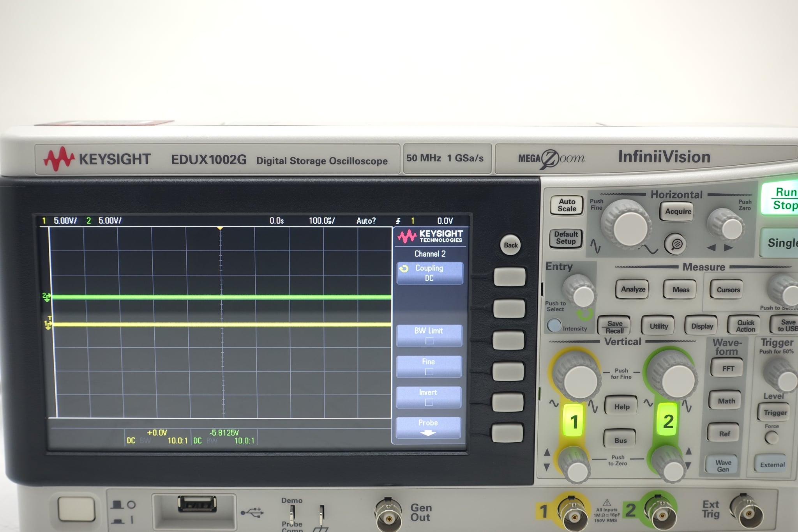Click the Auto? trigger mode readout
This screenshot has height=532, width=798.
coord(366,221)
